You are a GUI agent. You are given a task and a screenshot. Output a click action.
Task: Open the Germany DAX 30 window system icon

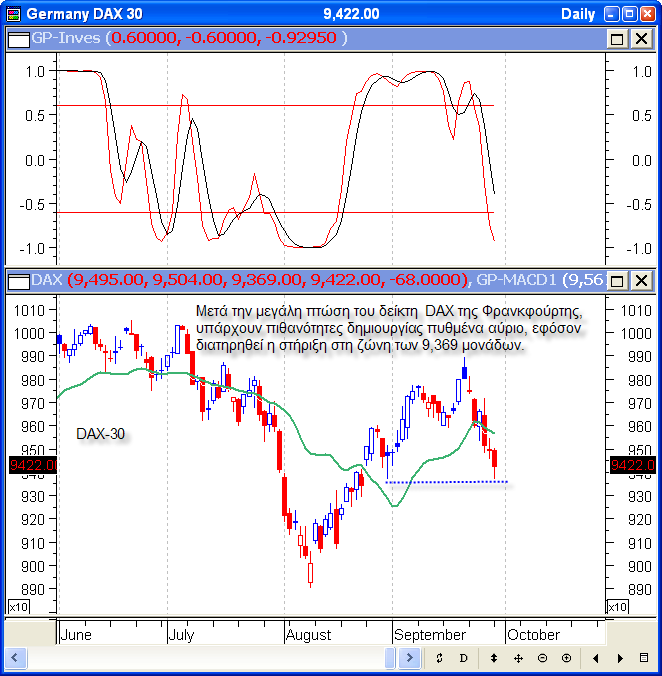tap(11, 14)
